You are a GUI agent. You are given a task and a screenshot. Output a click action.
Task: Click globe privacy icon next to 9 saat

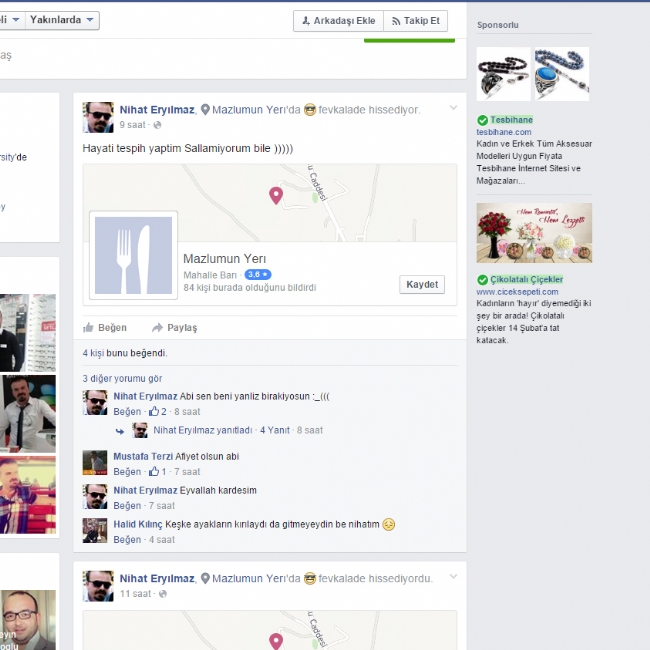[x=157, y=125]
